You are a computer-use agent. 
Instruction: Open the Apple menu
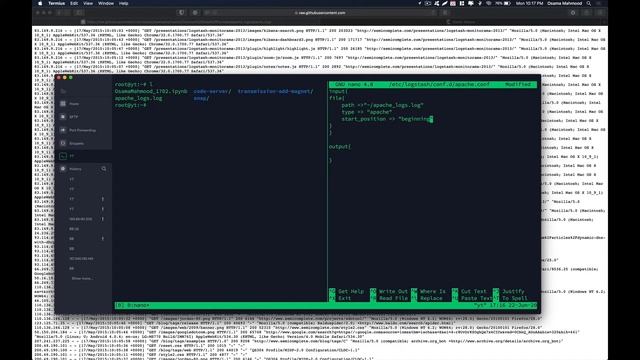pyautogui.click(x=40, y=3)
